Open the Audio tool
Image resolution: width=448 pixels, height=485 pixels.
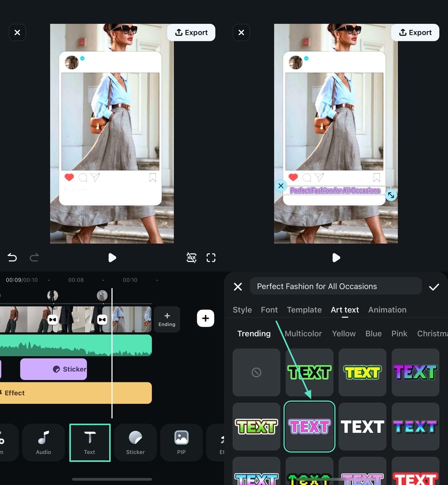tap(44, 443)
